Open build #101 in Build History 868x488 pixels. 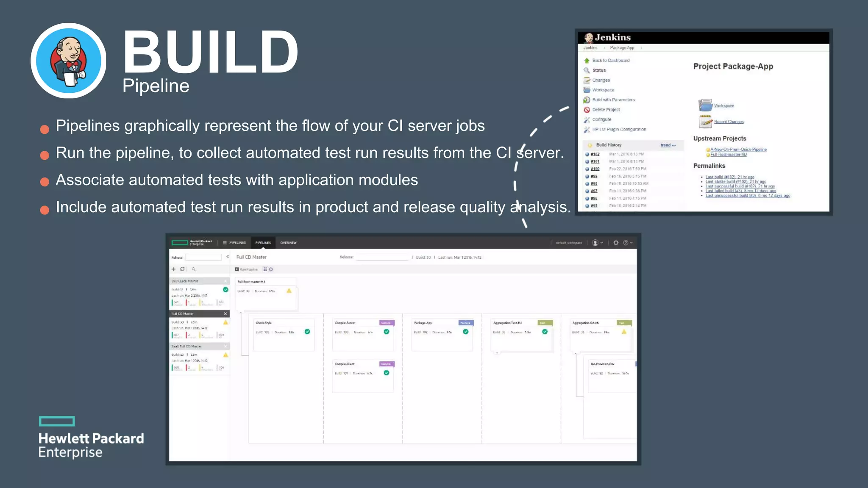click(595, 161)
